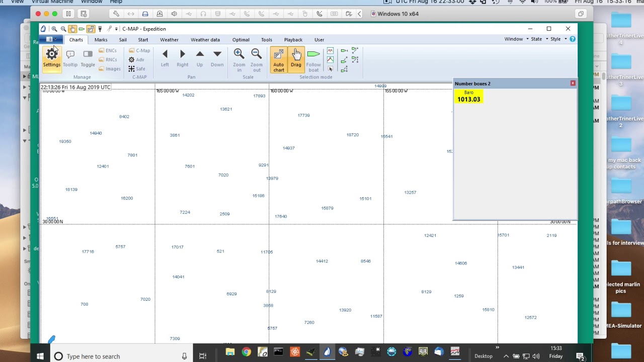Open the Start ribbon tab

click(143, 40)
